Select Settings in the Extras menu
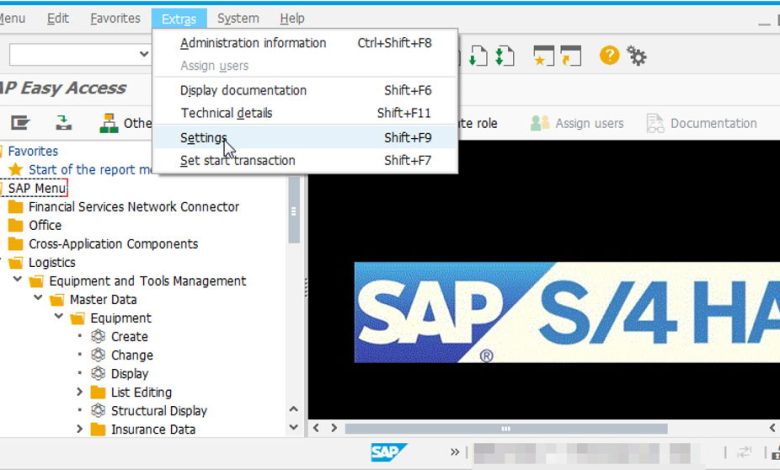The image size is (780, 470). coord(305,137)
